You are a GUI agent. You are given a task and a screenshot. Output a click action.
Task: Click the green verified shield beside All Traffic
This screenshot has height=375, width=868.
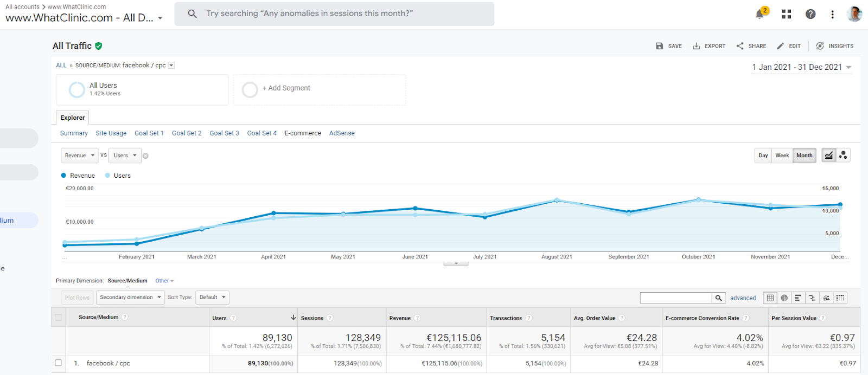pyautogui.click(x=99, y=46)
